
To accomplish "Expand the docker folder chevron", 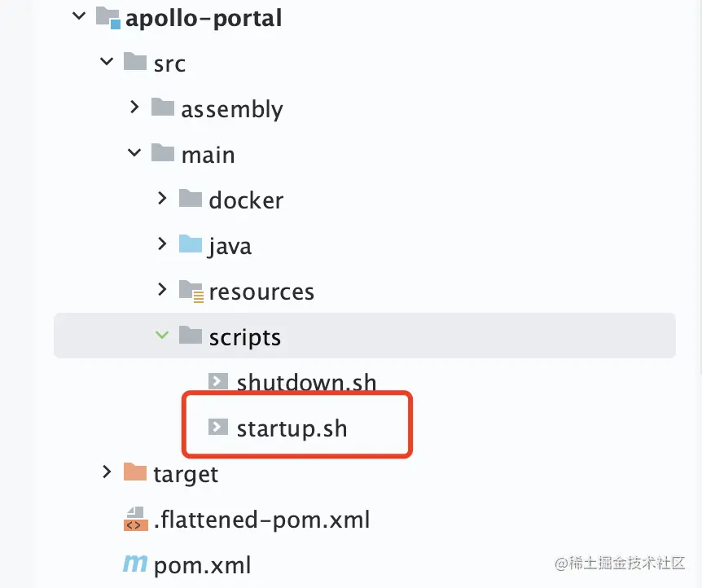I will [163, 199].
